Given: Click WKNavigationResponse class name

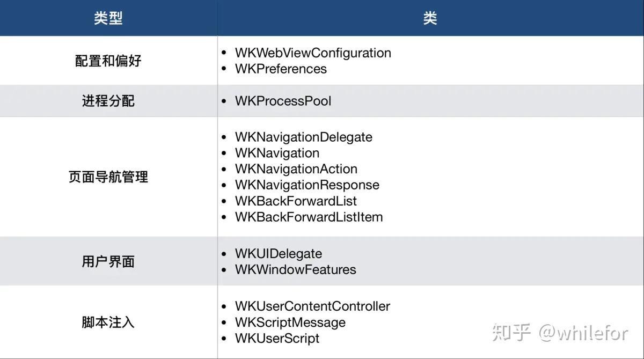Looking at the screenshot, I should coord(307,185).
